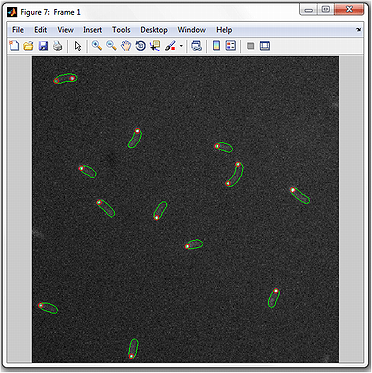The height and width of the screenshot is (373, 372).
Task: Save the figure with the floppy disk icon
Action: [43, 46]
